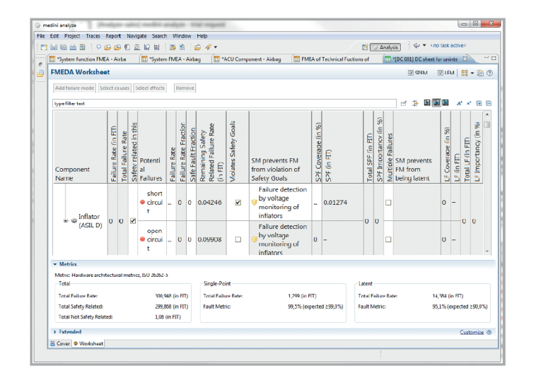Screen dimensions: 536x392
Task: Click the help icon in worksheet header
Action: [489, 73]
